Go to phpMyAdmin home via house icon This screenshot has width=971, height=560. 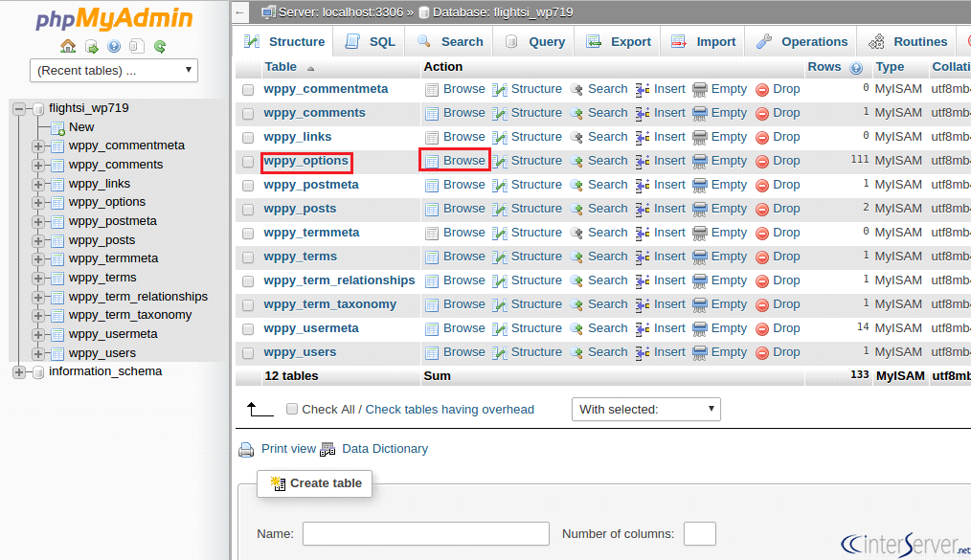[x=68, y=46]
